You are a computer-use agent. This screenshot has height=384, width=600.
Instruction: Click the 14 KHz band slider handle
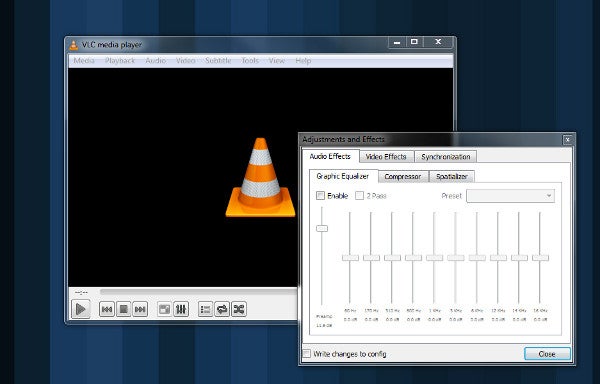pos(519,258)
